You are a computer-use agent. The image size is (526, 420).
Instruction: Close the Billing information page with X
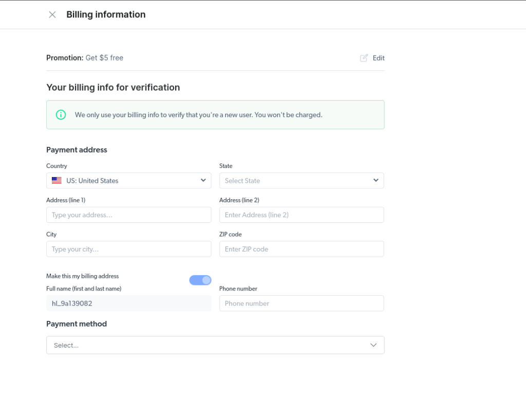click(52, 14)
